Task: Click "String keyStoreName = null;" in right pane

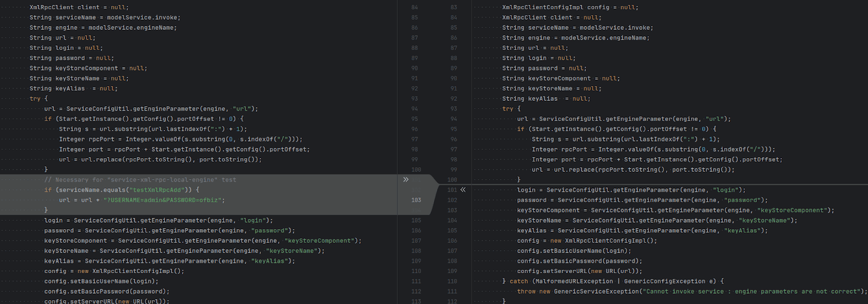Action: pyautogui.click(x=551, y=89)
